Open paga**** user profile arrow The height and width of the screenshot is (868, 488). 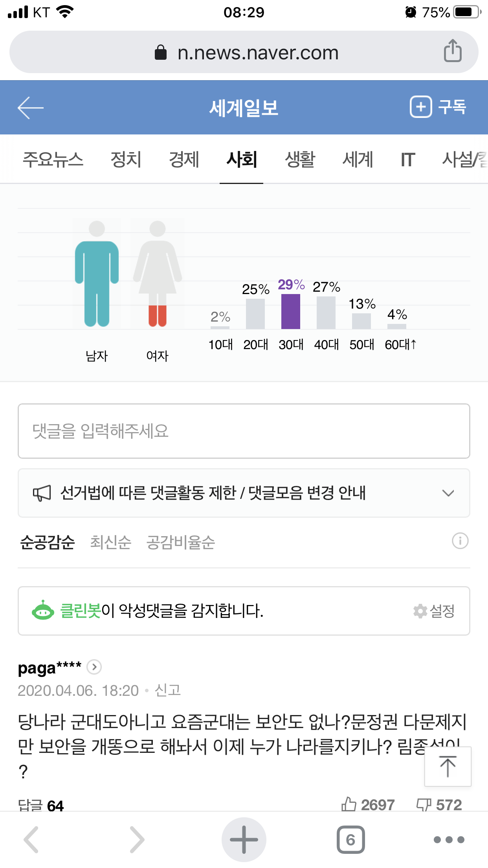click(94, 667)
